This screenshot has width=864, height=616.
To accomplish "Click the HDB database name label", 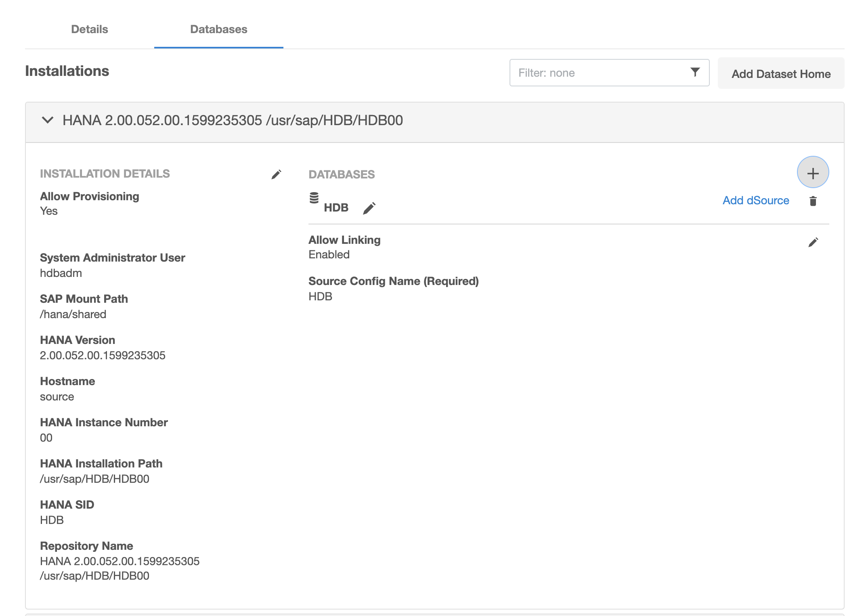I will [x=336, y=207].
